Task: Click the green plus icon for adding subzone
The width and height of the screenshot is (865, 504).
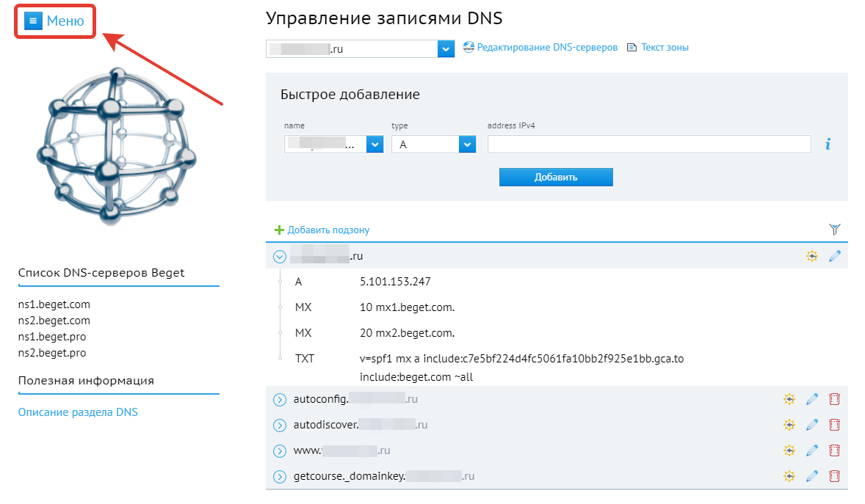Action: coord(279,230)
